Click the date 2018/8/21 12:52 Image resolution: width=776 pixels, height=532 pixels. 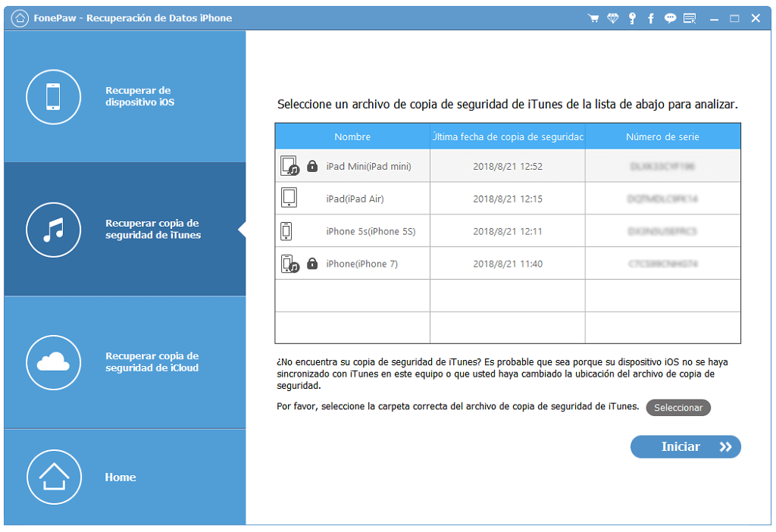click(x=508, y=166)
